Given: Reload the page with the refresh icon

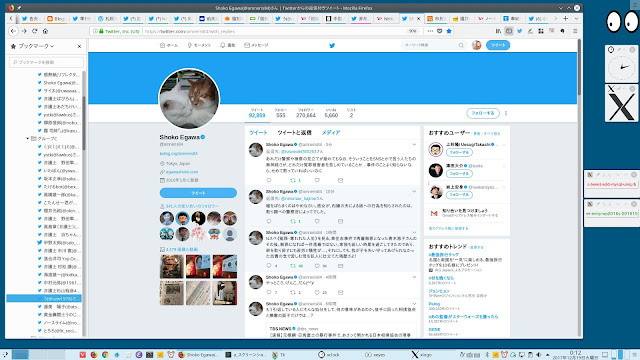Looking at the screenshot, I should (x=35, y=31).
